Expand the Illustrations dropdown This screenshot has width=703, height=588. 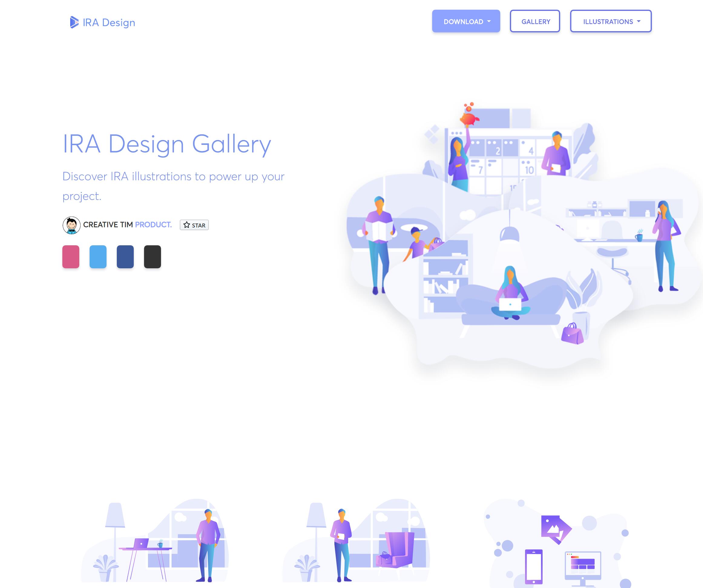610,21
